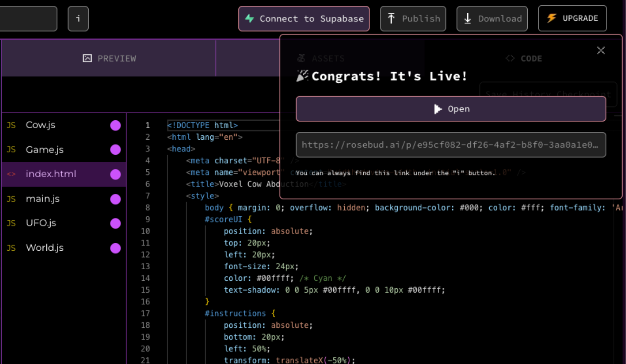
Task: Open the live game with Open button
Action: click(451, 109)
